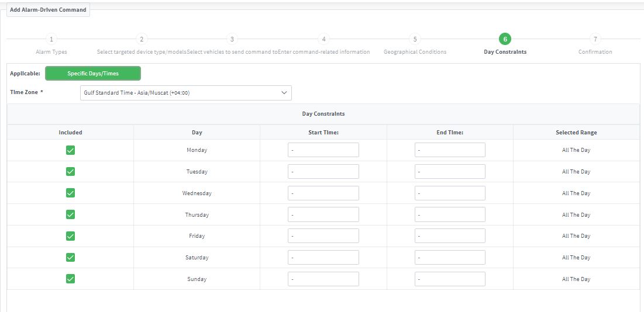Uncheck the Tuesday included checkbox
The width and height of the screenshot is (644, 312).
70,171
